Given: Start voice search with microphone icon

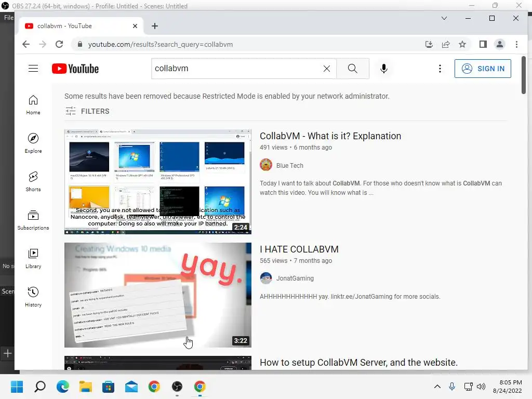Looking at the screenshot, I should (x=384, y=69).
